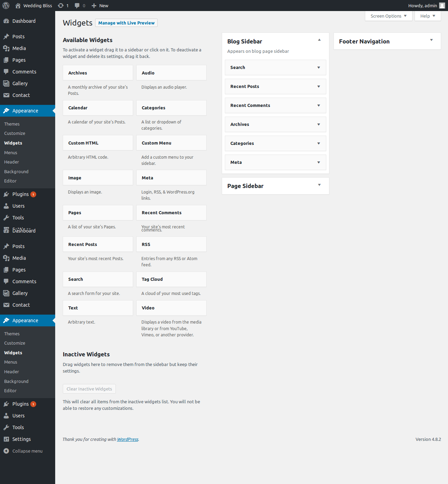Viewport: 448px width, 484px height.
Task: Collapse the Blog Sidebar panel
Action: [319, 40]
